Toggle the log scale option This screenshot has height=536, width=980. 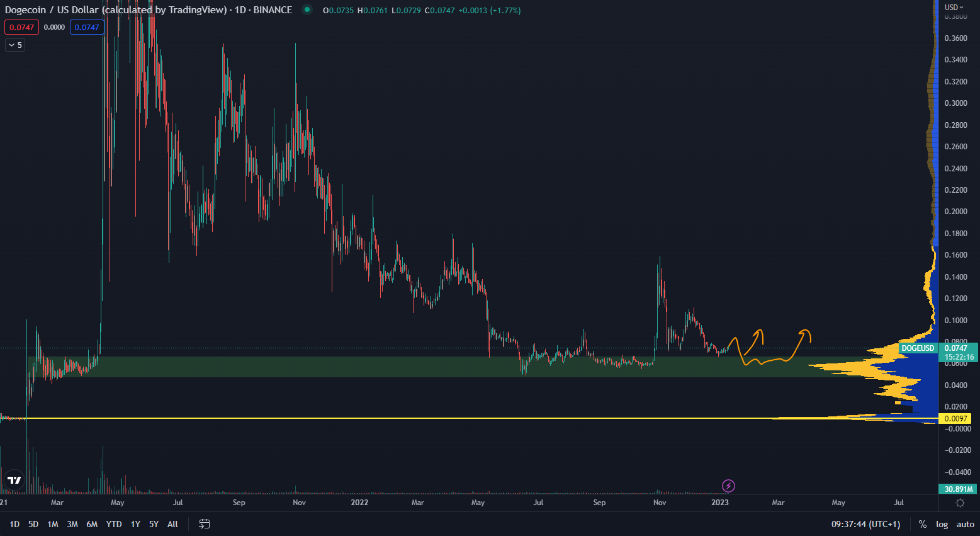click(942, 524)
